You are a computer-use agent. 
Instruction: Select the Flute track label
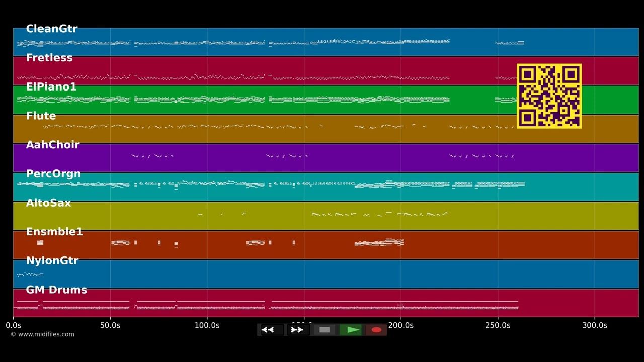point(41,116)
